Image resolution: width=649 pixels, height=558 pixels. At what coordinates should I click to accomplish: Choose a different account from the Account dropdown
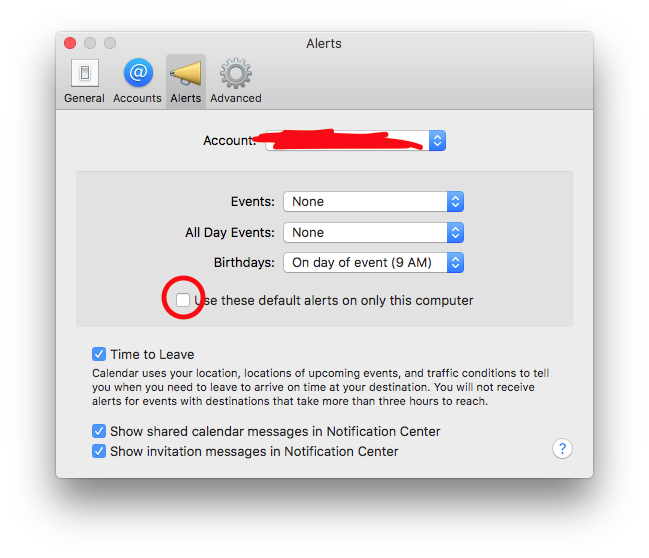click(356, 140)
